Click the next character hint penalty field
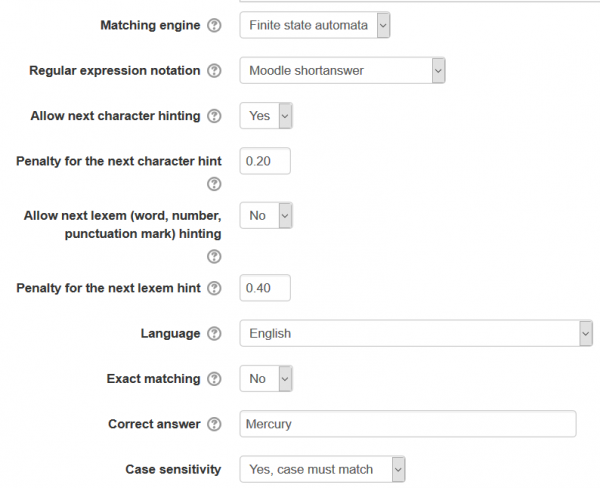The height and width of the screenshot is (488, 600). pos(265,161)
